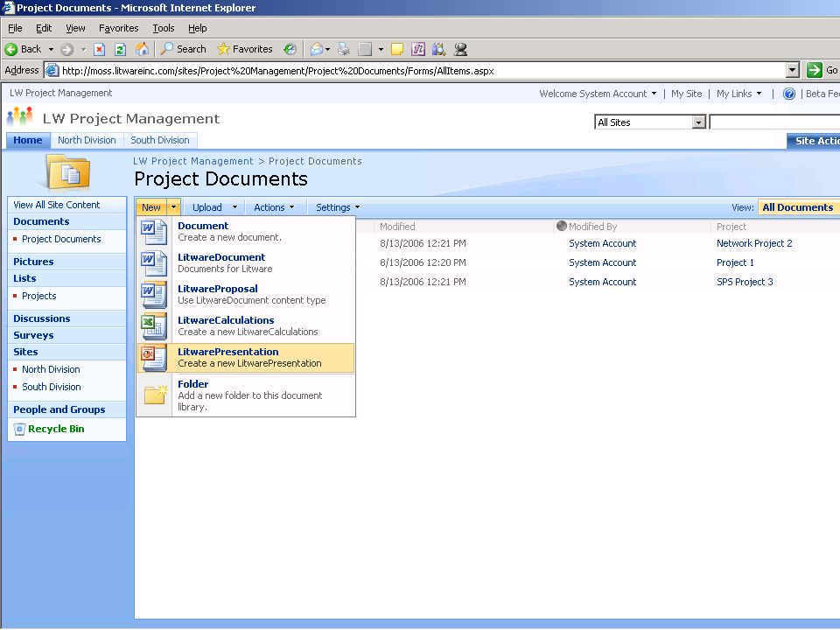Open the Edit menu in the menu bar
840x630 pixels.
(x=44, y=28)
